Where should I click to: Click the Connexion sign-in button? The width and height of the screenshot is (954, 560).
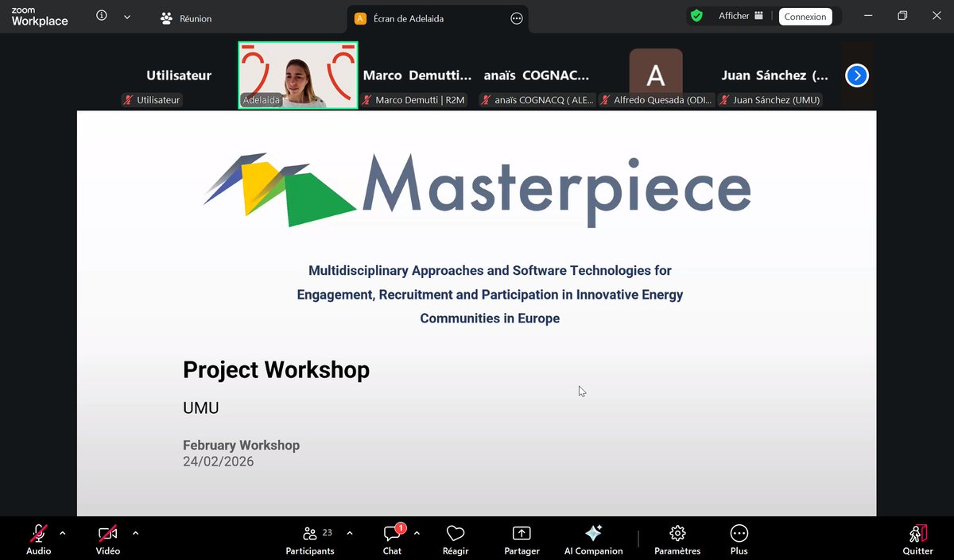coord(805,17)
